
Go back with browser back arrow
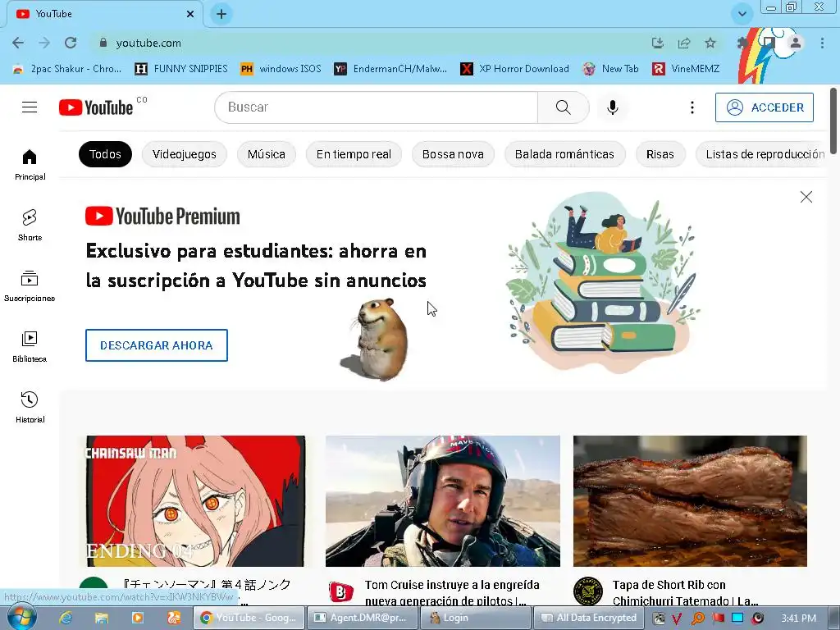[x=18, y=43]
